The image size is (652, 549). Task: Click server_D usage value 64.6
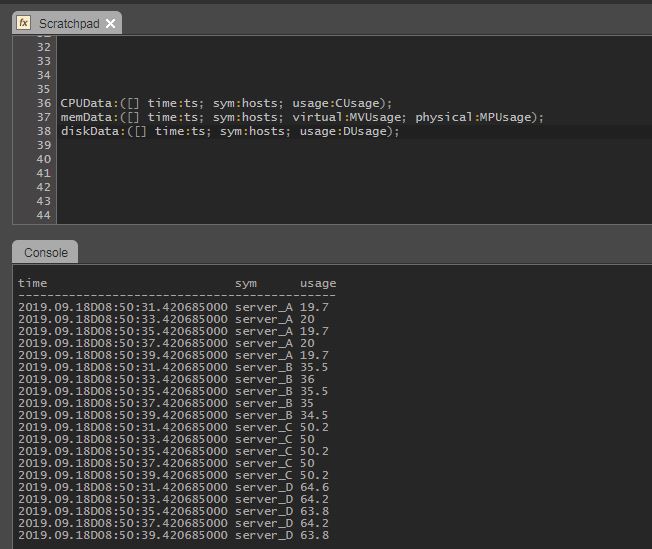pos(314,487)
